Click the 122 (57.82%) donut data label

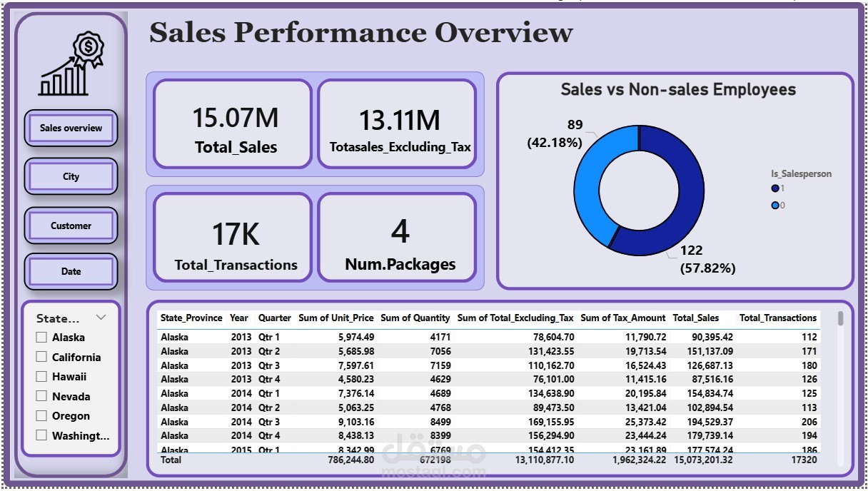pos(706,259)
